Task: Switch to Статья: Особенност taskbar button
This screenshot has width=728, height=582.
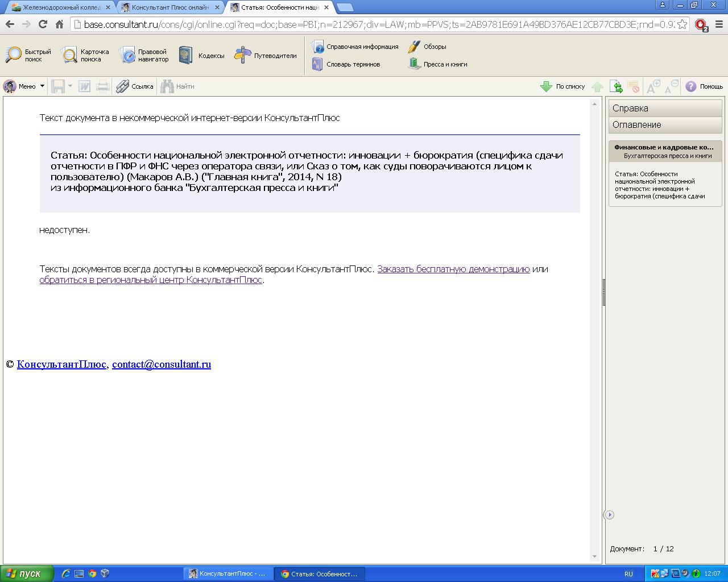Action: [x=320, y=573]
